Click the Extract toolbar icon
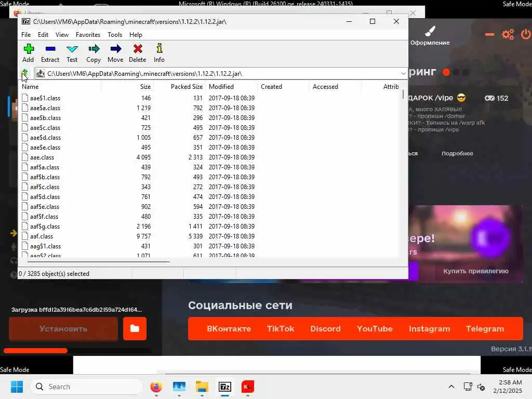The image size is (532, 399). coord(50,49)
